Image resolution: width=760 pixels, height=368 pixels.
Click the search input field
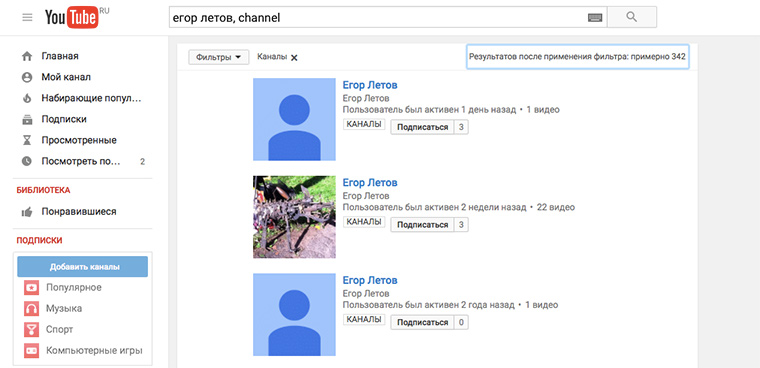(378, 17)
